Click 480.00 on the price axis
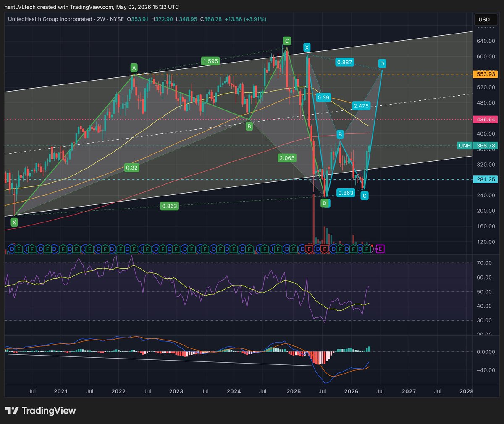The width and height of the screenshot is (504, 424). point(486,102)
